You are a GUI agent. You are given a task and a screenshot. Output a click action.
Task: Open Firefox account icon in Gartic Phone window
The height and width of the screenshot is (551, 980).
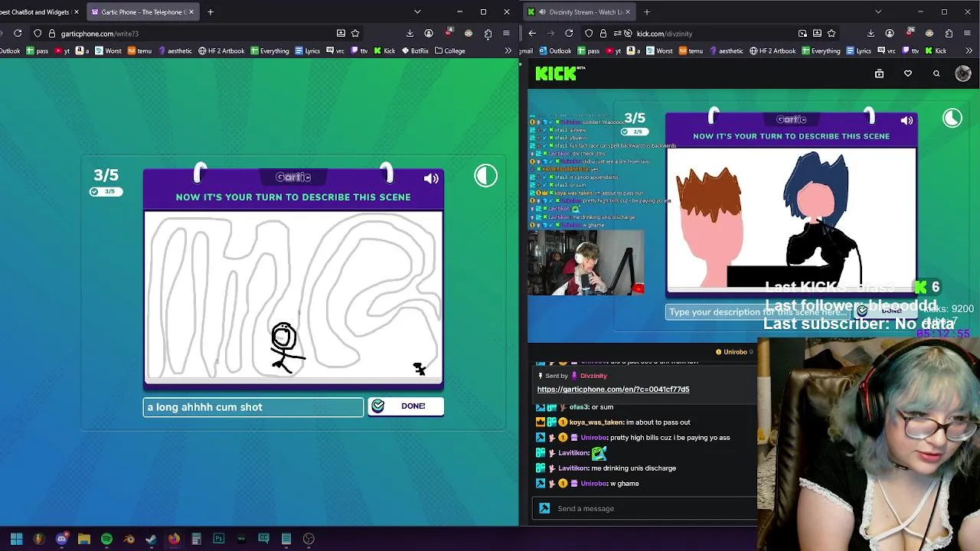[x=429, y=34]
